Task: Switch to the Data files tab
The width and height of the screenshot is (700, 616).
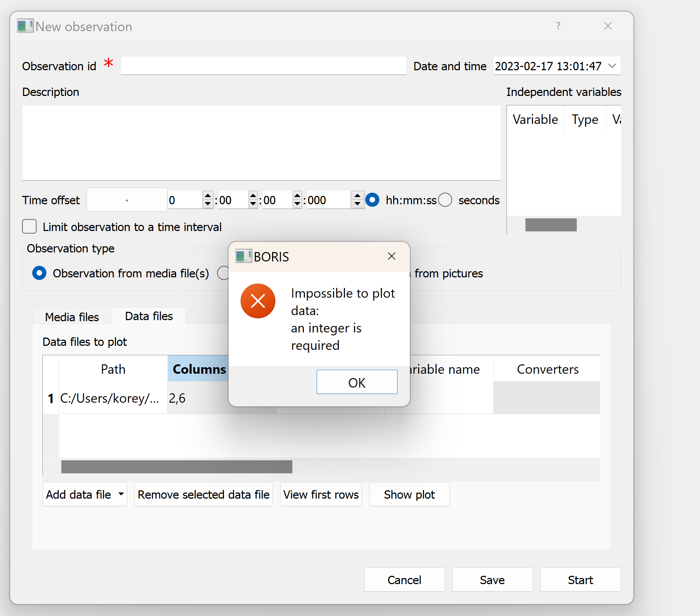Action: [x=149, y=316]
